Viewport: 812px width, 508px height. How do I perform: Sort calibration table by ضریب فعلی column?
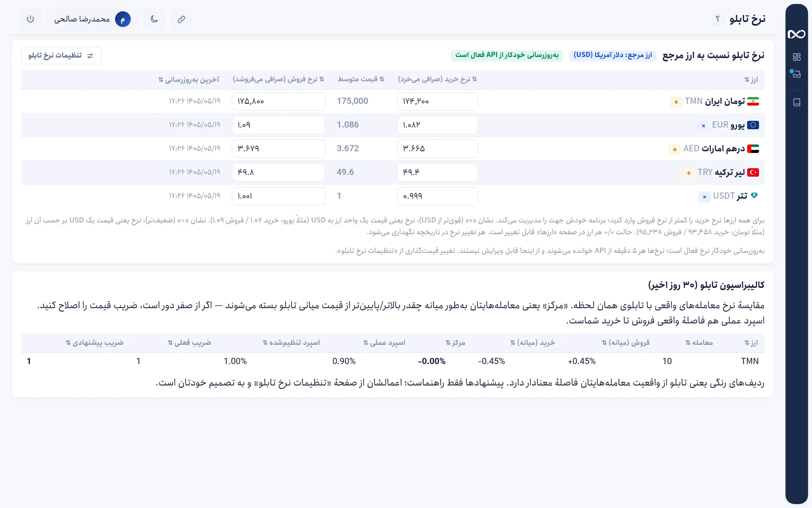(189, 343)
